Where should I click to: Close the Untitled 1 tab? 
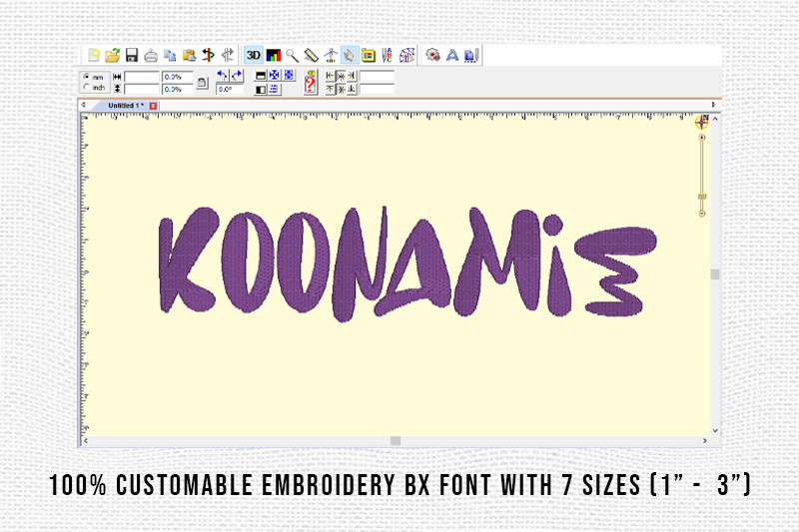tap(153, 106)
